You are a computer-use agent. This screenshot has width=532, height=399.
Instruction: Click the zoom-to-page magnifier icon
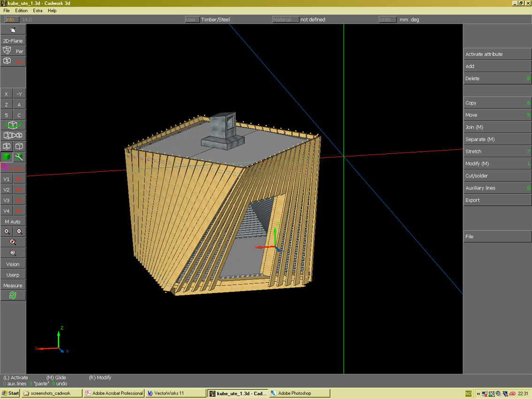tap(13, 253)
